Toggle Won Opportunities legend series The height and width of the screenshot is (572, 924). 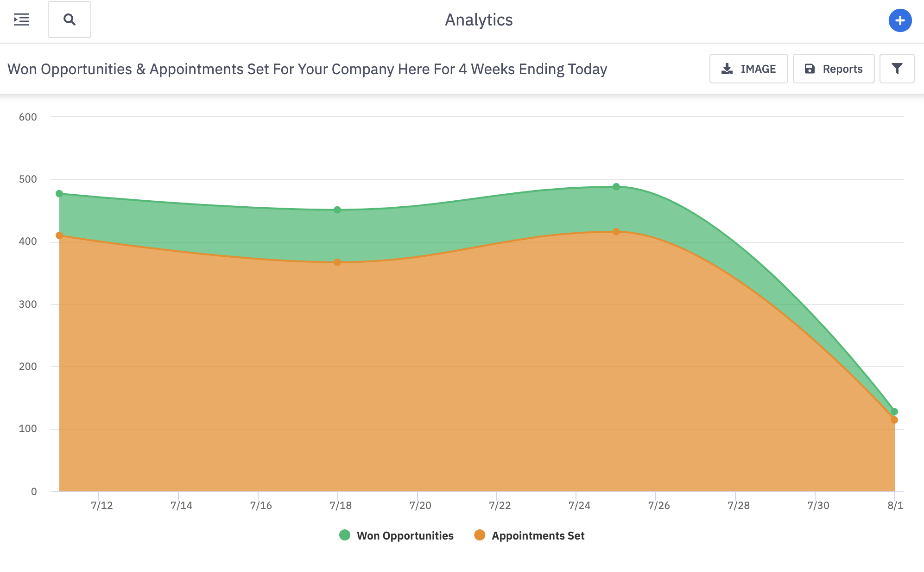(405, 536)
